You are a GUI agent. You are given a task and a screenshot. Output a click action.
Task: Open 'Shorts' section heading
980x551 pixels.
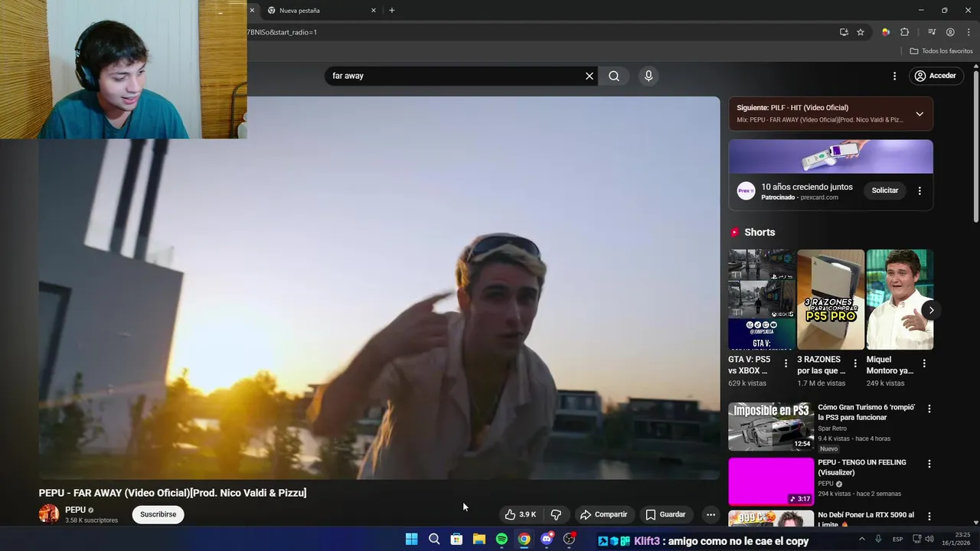click(x=759, y=233)
